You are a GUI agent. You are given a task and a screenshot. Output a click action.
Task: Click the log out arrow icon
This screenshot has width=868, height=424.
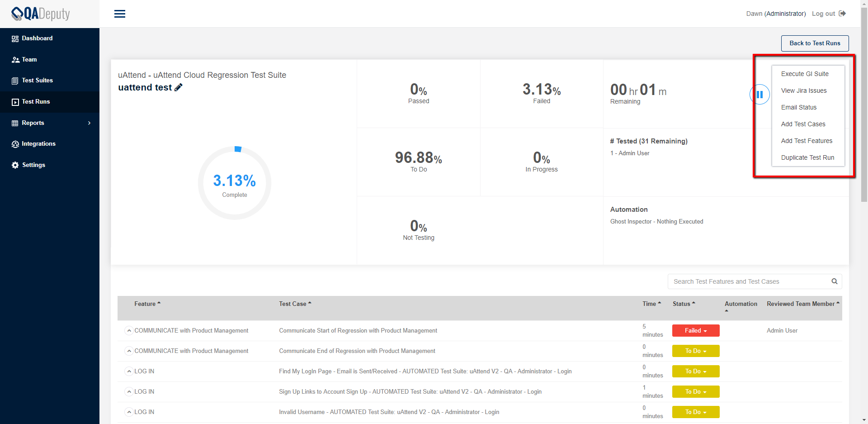pyautogui.click(x=842, y=14)
